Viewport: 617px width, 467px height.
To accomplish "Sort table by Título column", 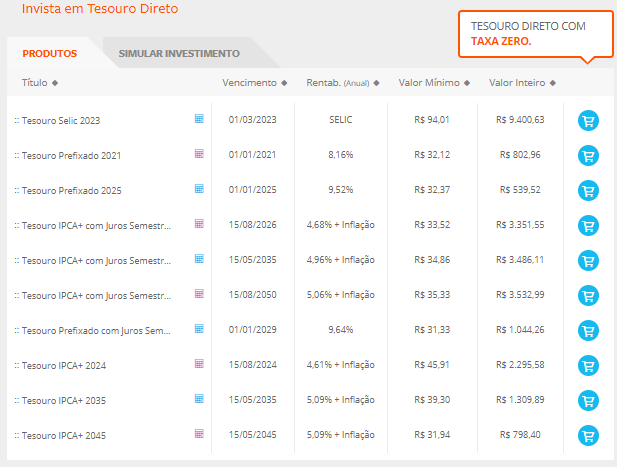I will [x=40, y=82].
